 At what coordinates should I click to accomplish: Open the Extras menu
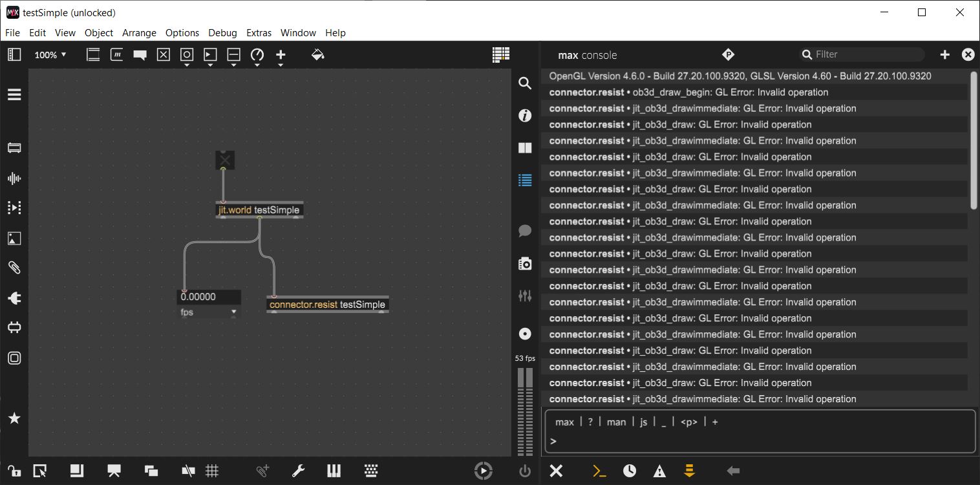(x=259, y=32)
